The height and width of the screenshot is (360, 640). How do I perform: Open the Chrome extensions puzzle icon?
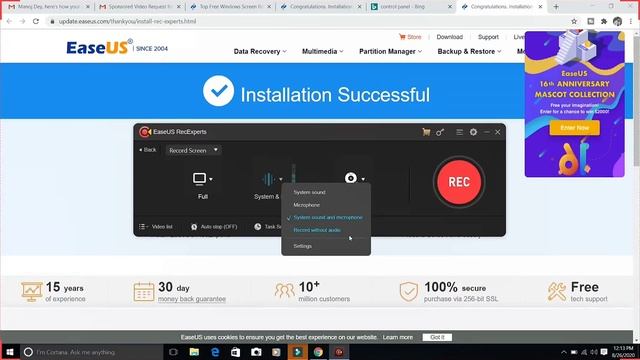click(604, 21)
